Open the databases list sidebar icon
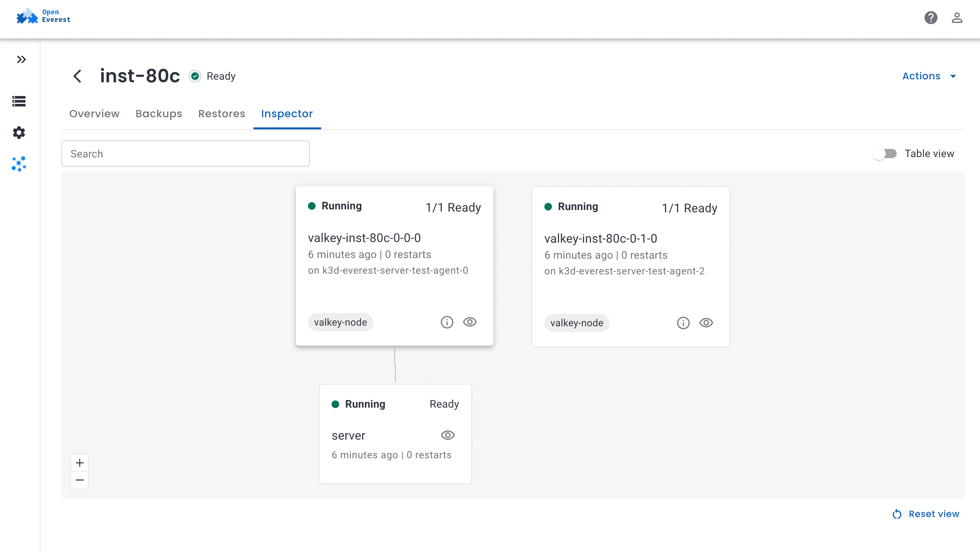This screenshot has height=552, width=980. pos(19,101)
